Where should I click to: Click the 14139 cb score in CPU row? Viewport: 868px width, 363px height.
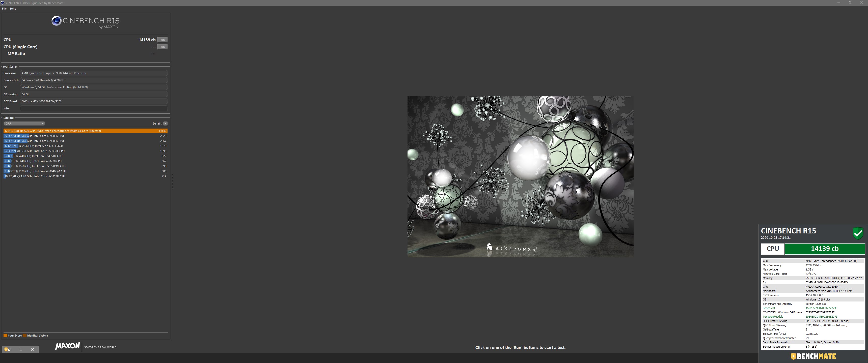pos(147,40)
